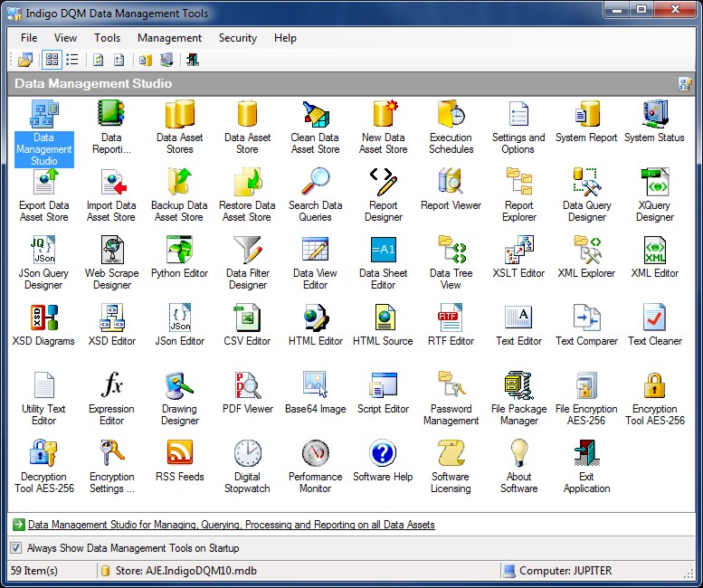Screen dimensions: 703x588
Task: Uncheck Always Show Data Management Tools on Startup
Action: pos(16,548)
